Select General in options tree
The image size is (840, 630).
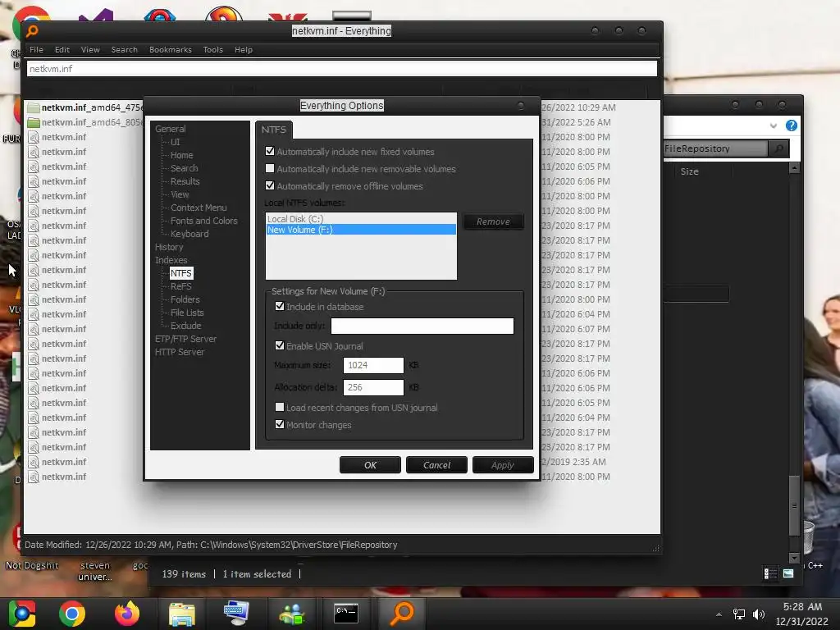coord(171,129)
